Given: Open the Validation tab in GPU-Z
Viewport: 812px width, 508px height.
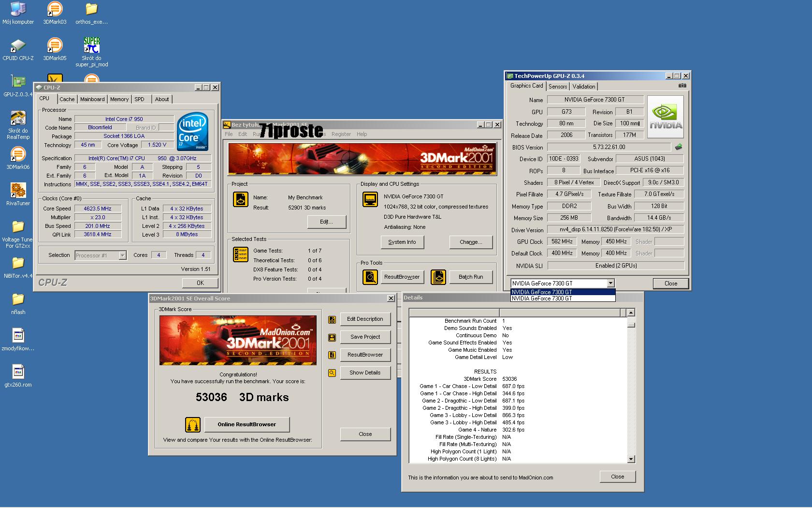Looking at the screenshot, I should click(584, 87).
